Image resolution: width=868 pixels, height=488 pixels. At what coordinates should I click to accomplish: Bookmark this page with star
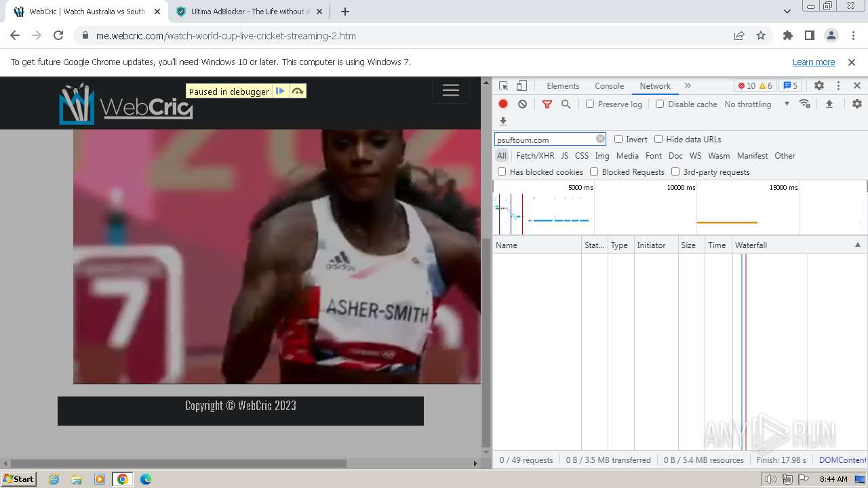761,36
